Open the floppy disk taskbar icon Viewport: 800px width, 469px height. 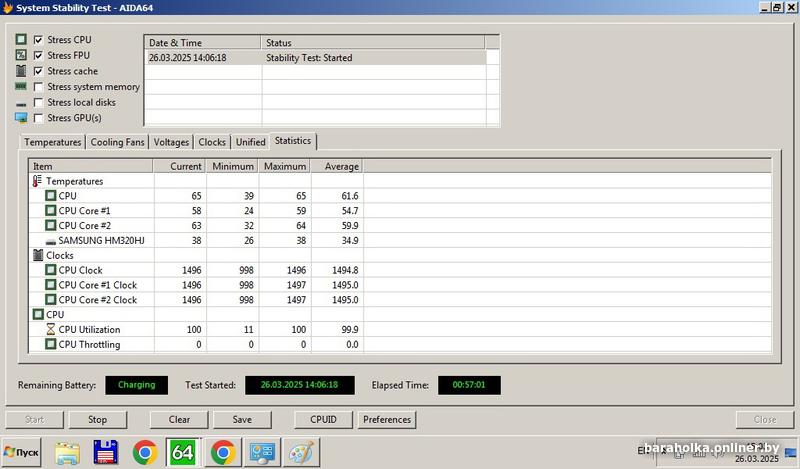click(106, 452)
